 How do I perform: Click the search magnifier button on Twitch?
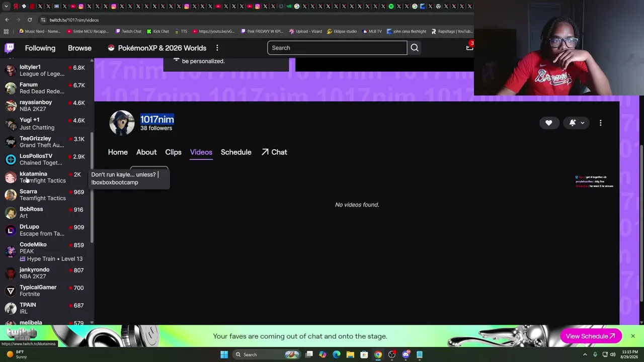click(415, 48)
